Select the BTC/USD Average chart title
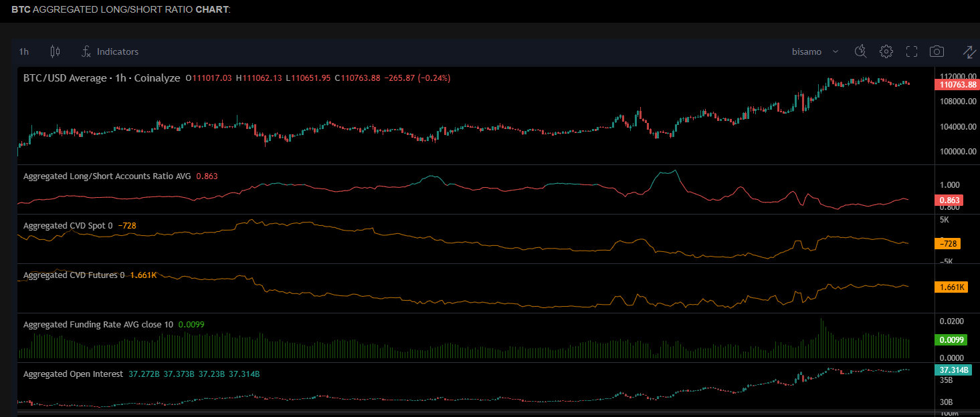This screenshot has width=980, height=417. click(101, 78)
